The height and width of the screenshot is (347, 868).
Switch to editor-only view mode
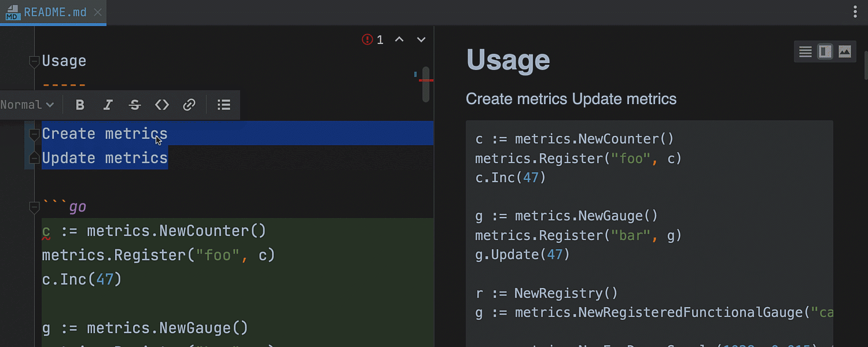coord(806,52)
